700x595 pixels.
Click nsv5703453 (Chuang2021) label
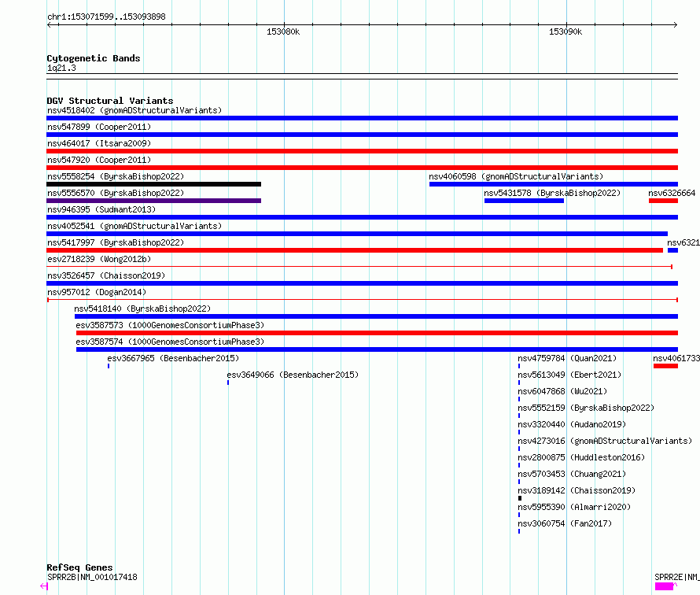[572, 474]
